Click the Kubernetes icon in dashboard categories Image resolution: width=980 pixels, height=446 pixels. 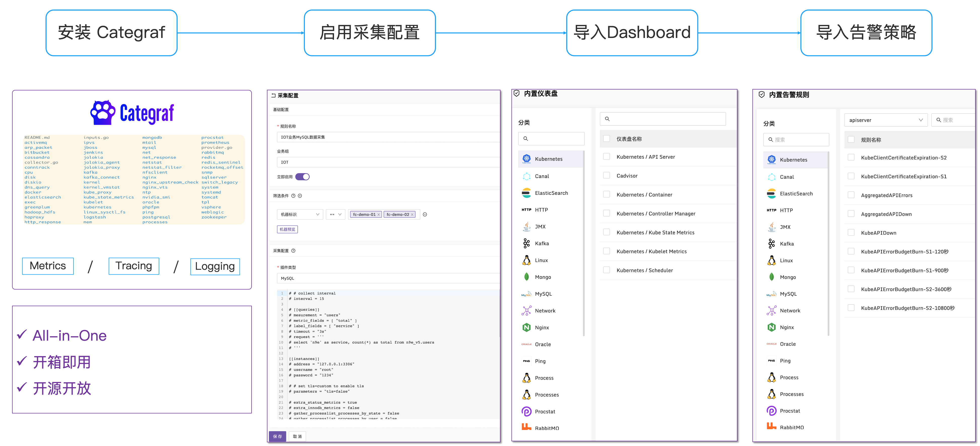click(x=526, y=159)
